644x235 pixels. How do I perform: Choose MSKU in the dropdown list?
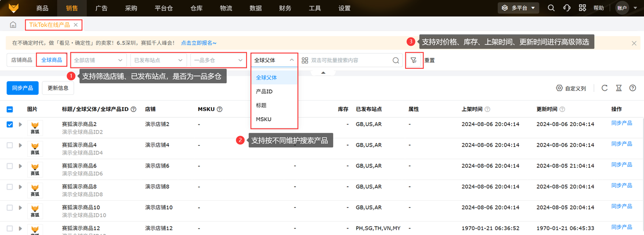(274, 119)
